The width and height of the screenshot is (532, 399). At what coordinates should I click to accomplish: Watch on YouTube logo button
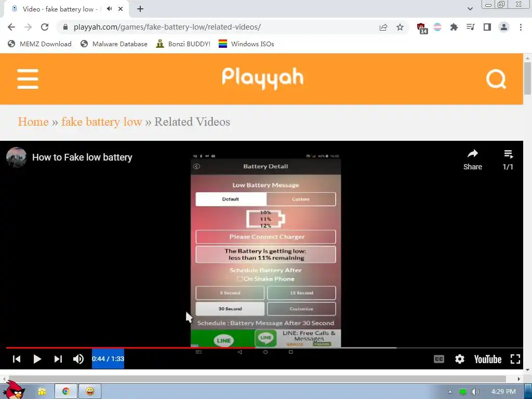coord(487,359)
